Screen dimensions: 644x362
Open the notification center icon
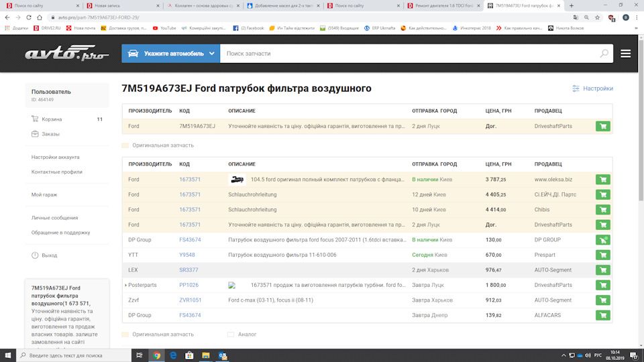pos(634,355)
